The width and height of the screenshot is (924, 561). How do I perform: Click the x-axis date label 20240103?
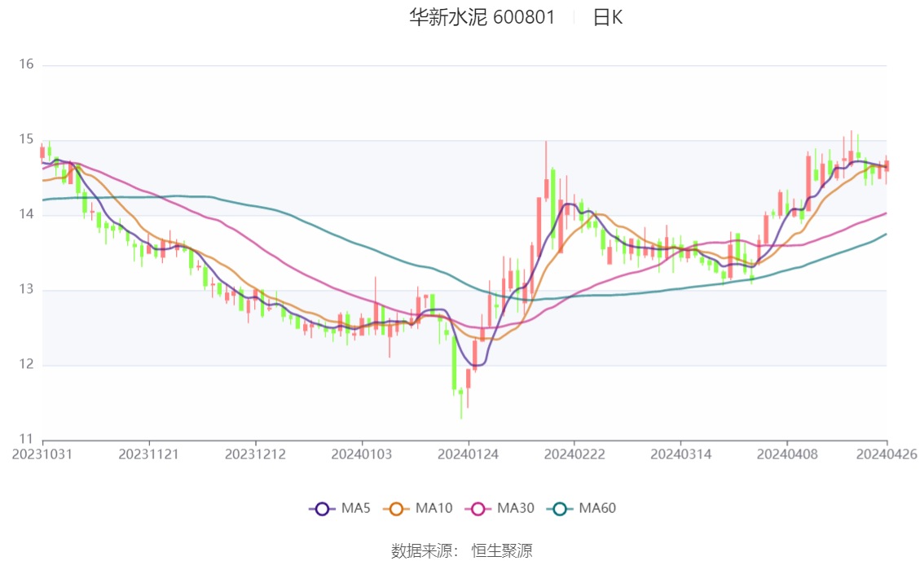[362, 454]
